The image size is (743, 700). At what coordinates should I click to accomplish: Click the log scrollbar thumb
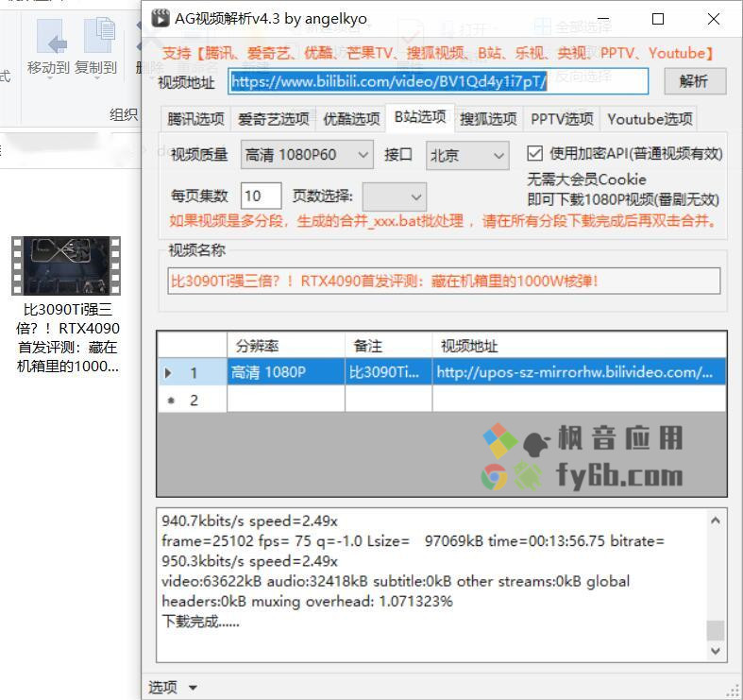coord(716,630)
